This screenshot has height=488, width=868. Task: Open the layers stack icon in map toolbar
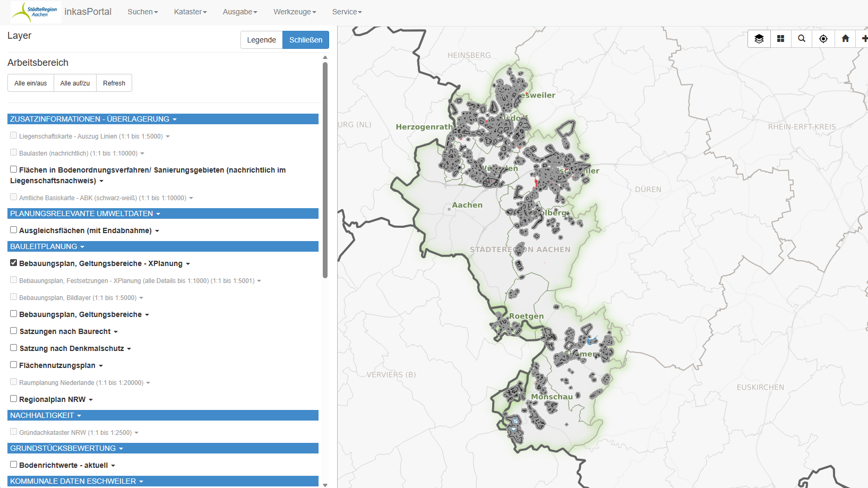[x=759, y=39]
